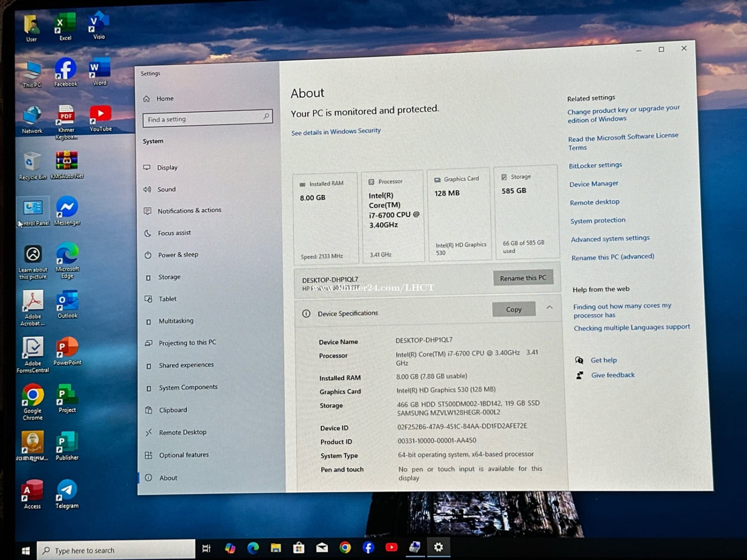747x560 pixels.
Task: Click the taskbar Type here to search box
Action: 117,550
